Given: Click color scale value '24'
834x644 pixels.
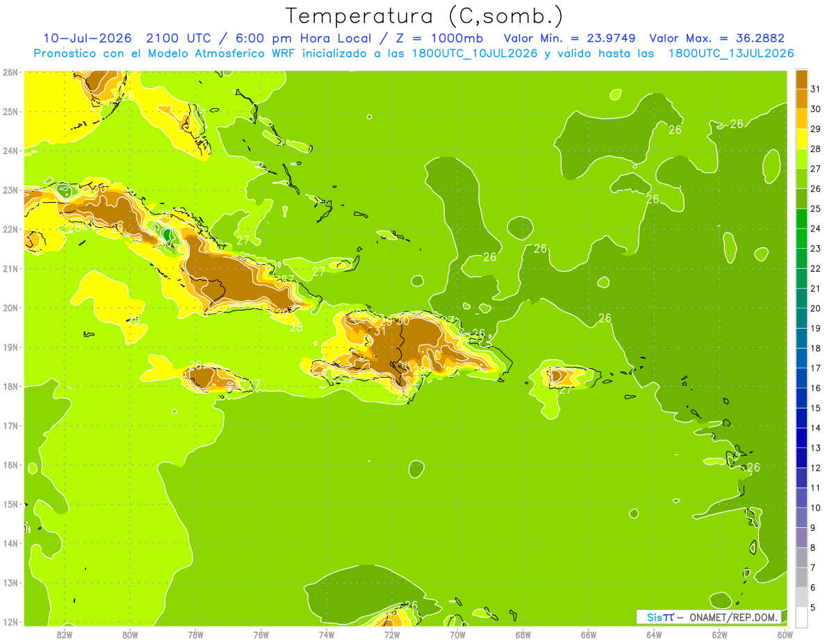Looking at the screenshot, I should 816,229.
